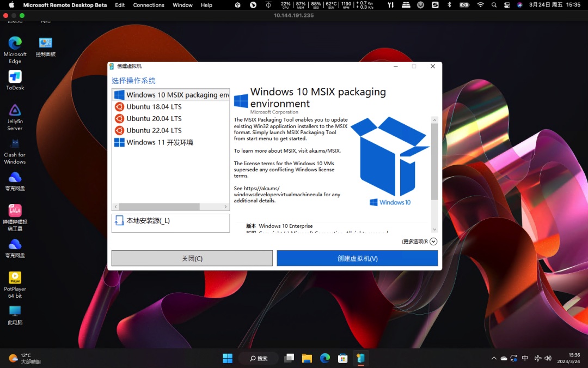Image resolution: width=588 pixels, height=368 pixels.
Task: Click left arrow of OS list scrollbar
Action: click(116, 207)
